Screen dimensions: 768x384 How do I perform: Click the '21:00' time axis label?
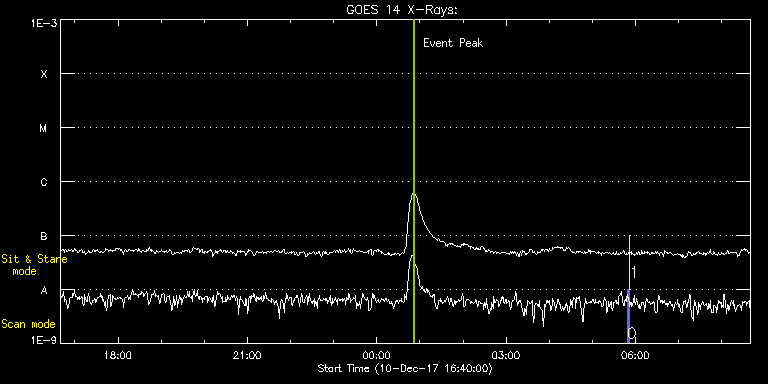247,355
